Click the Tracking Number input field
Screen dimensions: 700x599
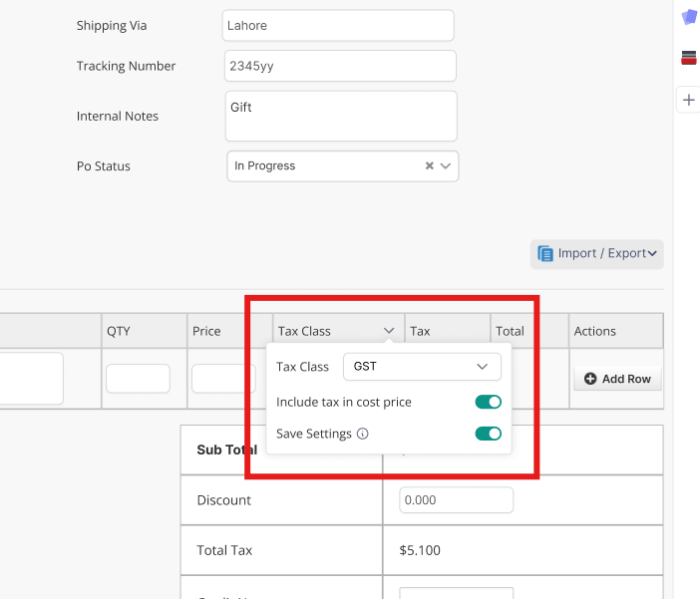coord(340,66)
